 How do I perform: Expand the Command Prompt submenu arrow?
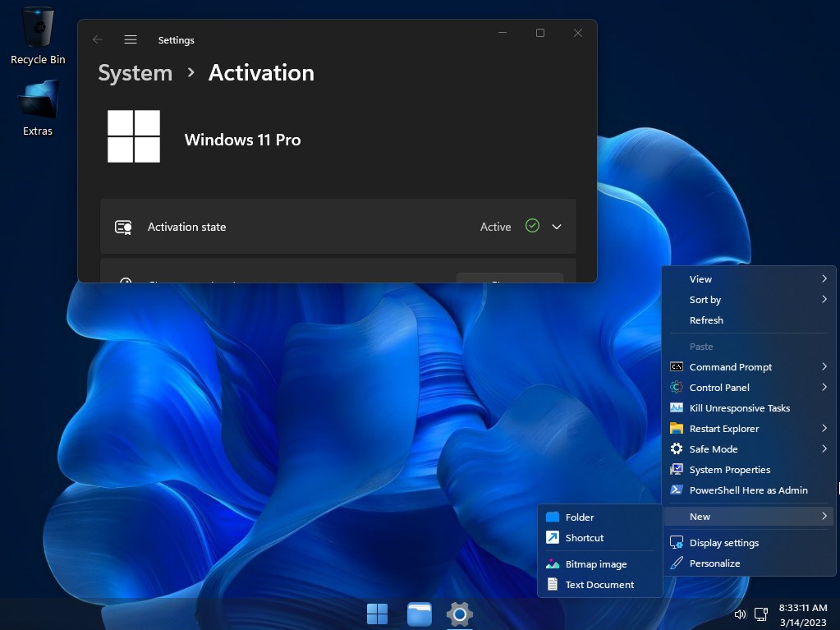pos(824,366)
